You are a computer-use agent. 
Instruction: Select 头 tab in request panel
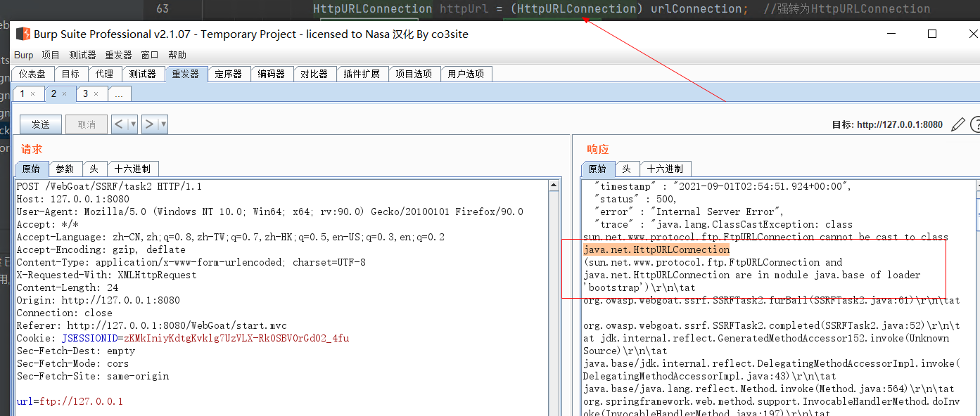(x=94, y=169)
